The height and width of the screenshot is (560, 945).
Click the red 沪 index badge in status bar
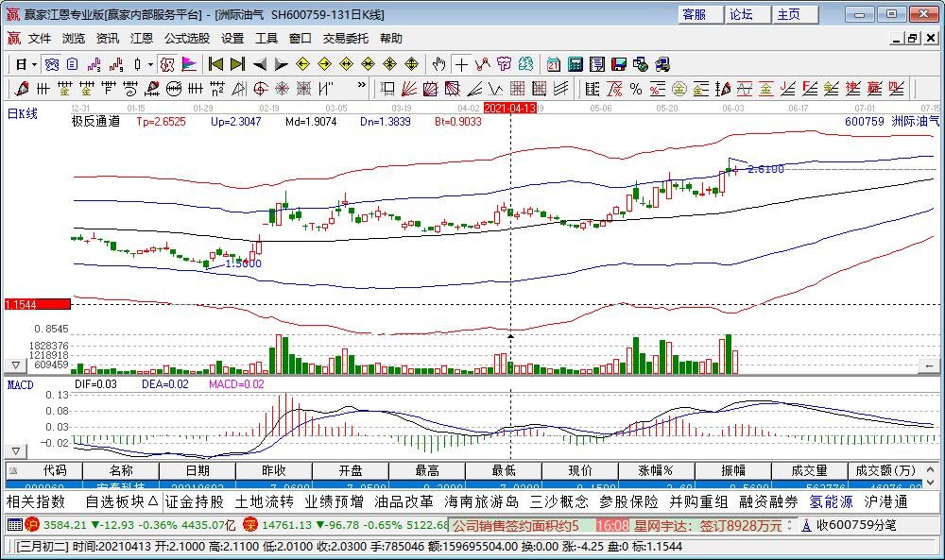point(31,525)
